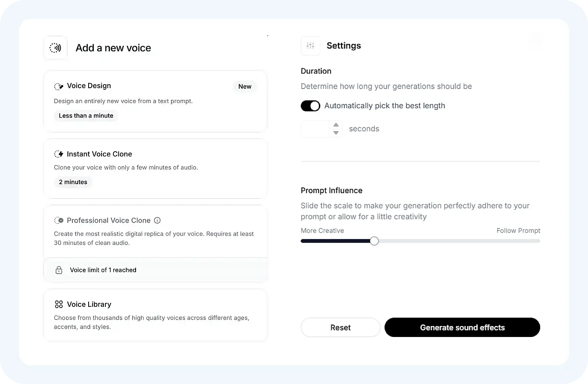The width and height of the screenshot is (588, 384).
Task: Decrease seconds with the down arrow
Action: [x=336, y=133]
